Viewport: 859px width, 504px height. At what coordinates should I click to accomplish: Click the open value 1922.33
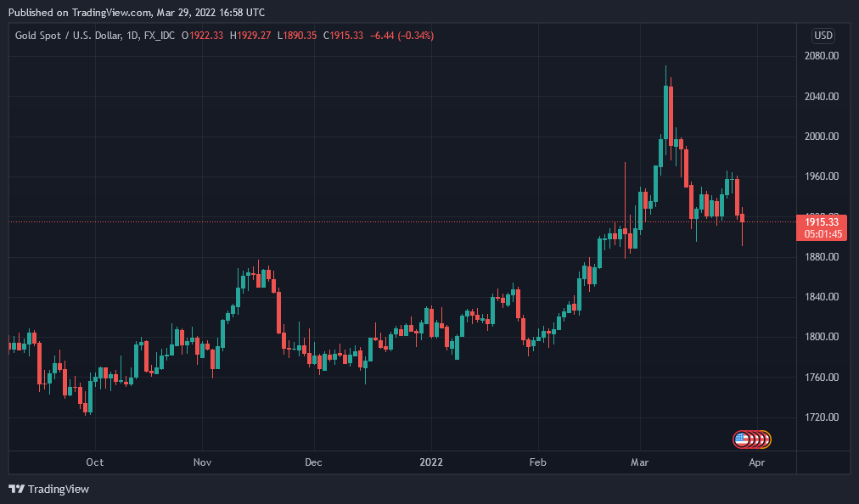click(207, 36)
